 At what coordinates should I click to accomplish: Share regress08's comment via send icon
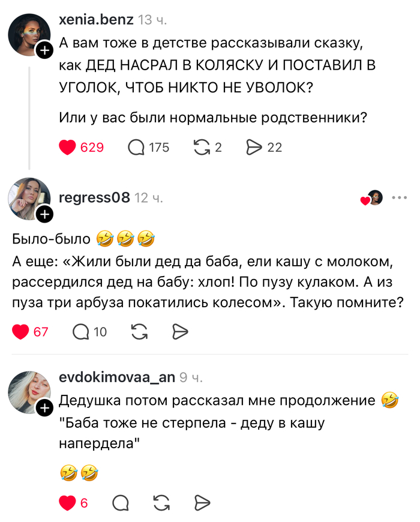[x=180, y=331]
